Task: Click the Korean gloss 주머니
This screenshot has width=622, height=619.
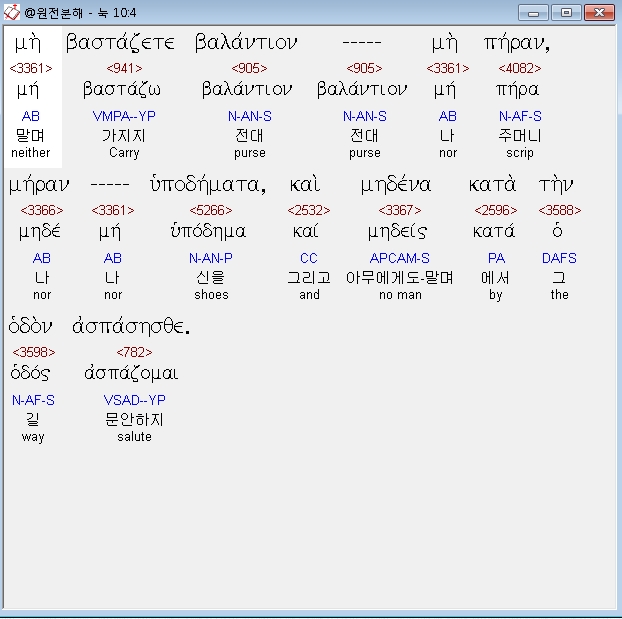Action: [520, 136]
